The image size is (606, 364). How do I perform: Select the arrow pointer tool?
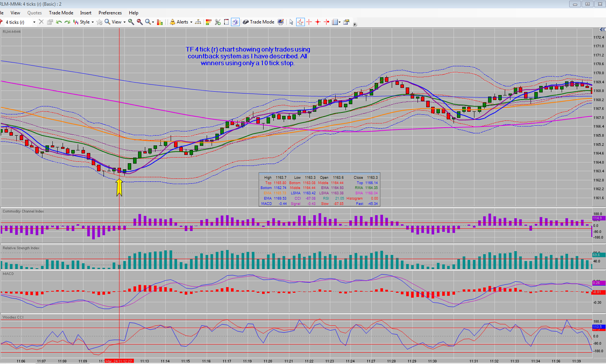291,22
